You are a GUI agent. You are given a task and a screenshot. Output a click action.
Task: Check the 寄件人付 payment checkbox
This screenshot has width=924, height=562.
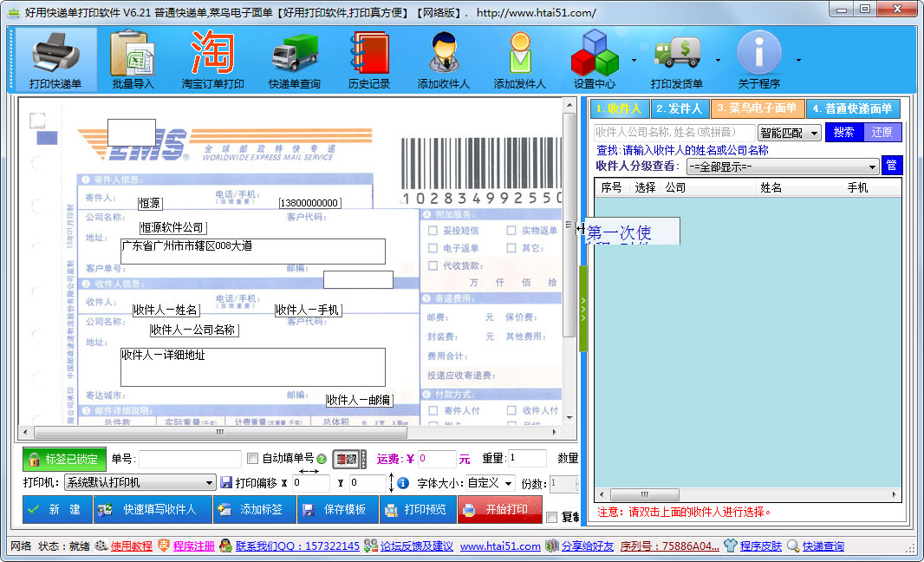[433, 410]
